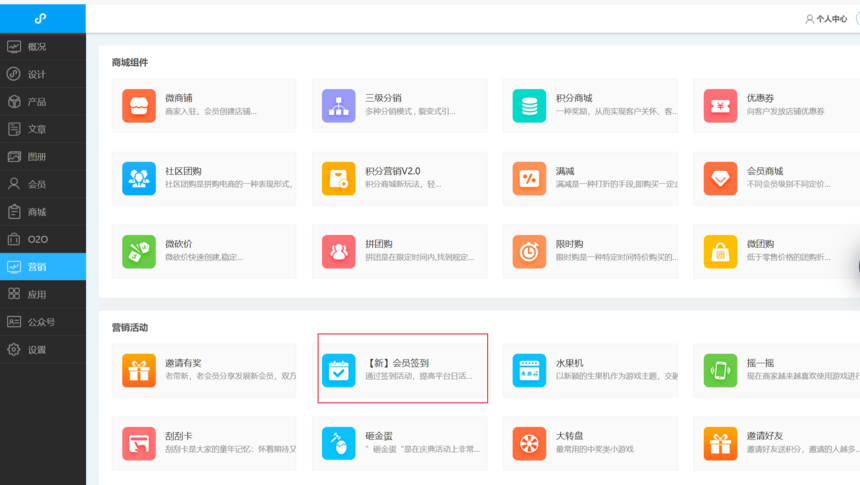
Task: Open the 微团购 shopping bag icon
Action: 720,251
